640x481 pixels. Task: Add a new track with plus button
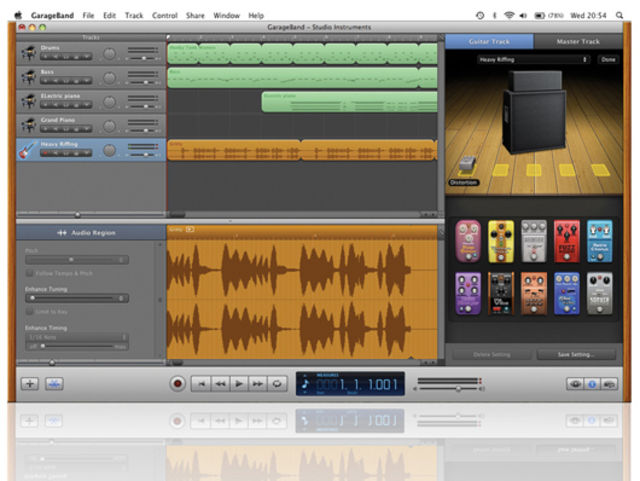click(x=30, y=384)
